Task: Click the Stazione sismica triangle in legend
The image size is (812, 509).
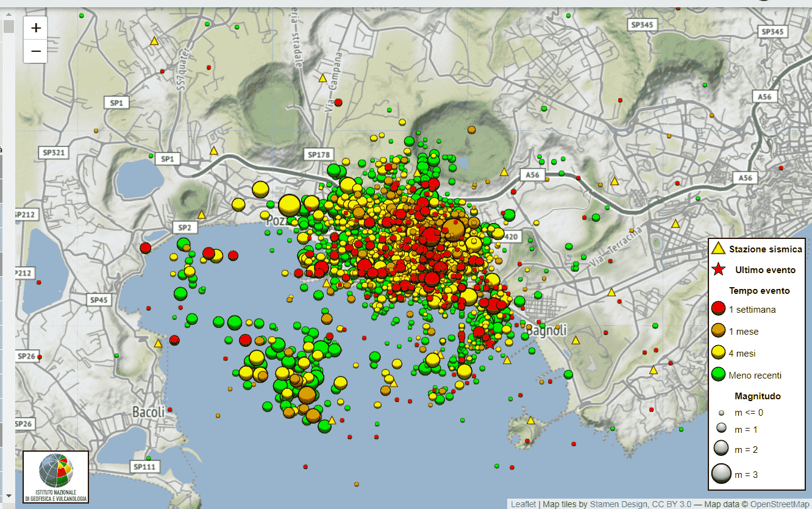Action: point(719,249)
